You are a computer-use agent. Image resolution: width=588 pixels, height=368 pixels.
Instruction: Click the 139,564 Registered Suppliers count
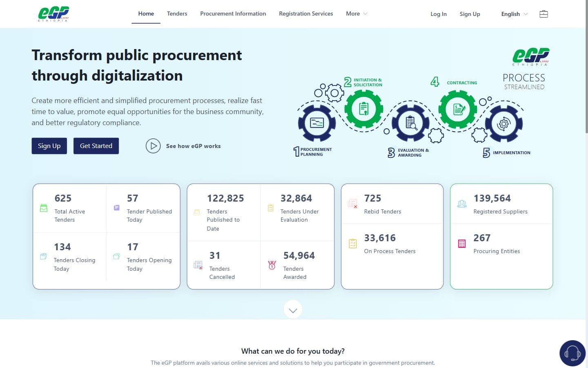coord(492,198)
